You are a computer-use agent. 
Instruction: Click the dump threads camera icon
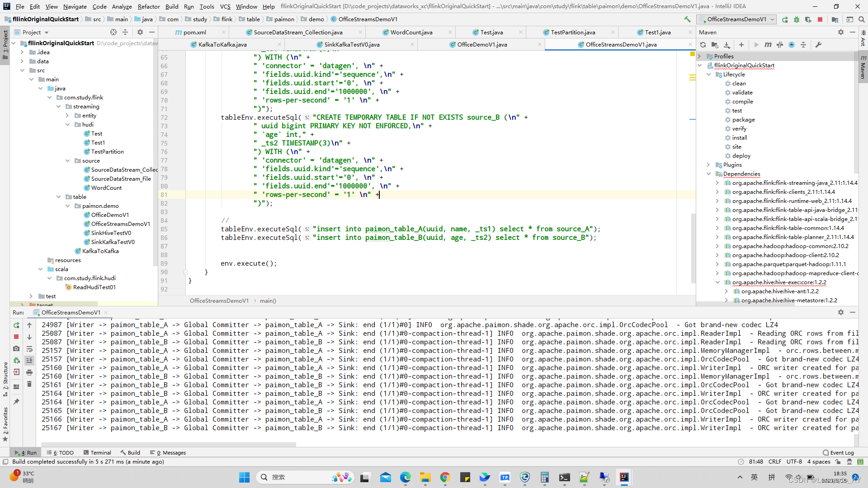point(16,348)
